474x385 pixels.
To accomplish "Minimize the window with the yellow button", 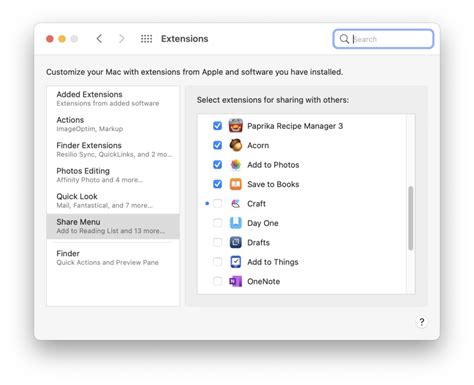I will click(62, 39).
